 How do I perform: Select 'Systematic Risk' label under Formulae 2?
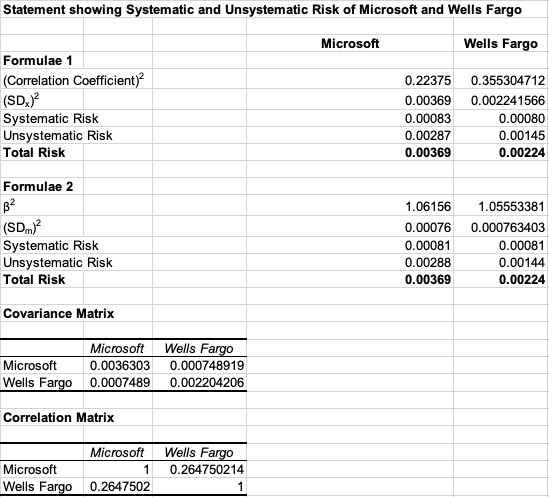point(51,246)
